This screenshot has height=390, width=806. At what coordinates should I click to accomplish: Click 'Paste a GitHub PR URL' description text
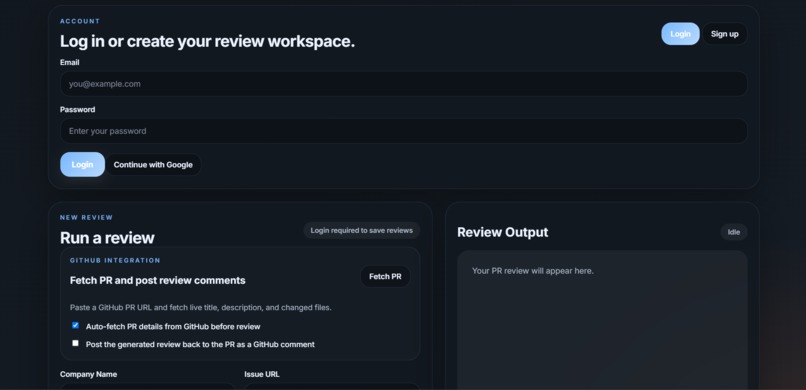[200, 307]
